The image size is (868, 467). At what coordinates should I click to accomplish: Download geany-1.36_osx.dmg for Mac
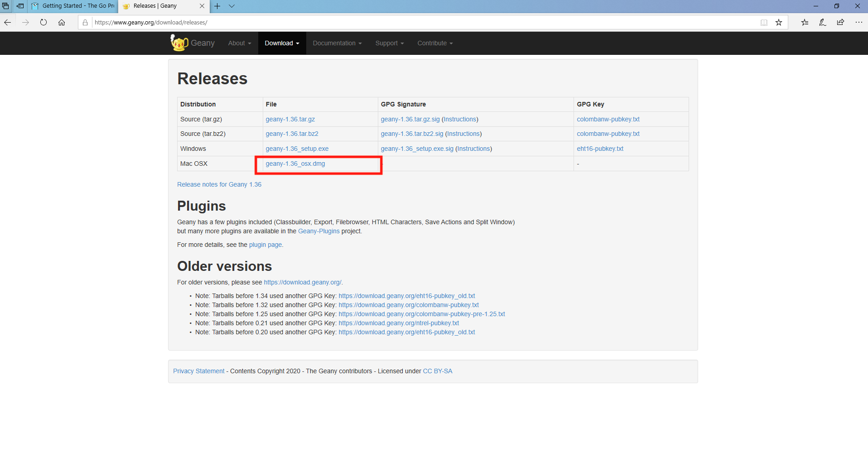(x=295, y=164)
